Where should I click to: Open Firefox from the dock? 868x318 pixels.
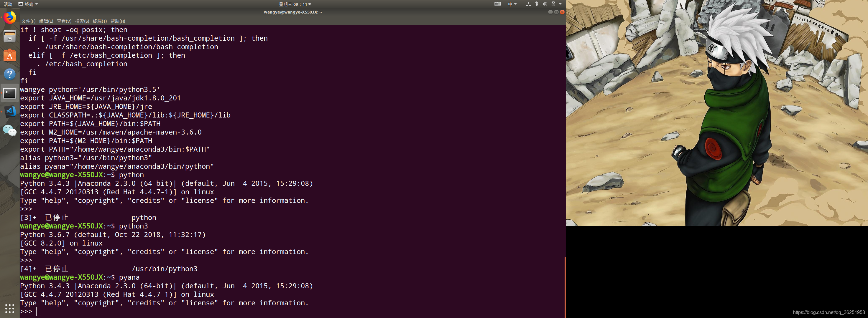(10, 17)
